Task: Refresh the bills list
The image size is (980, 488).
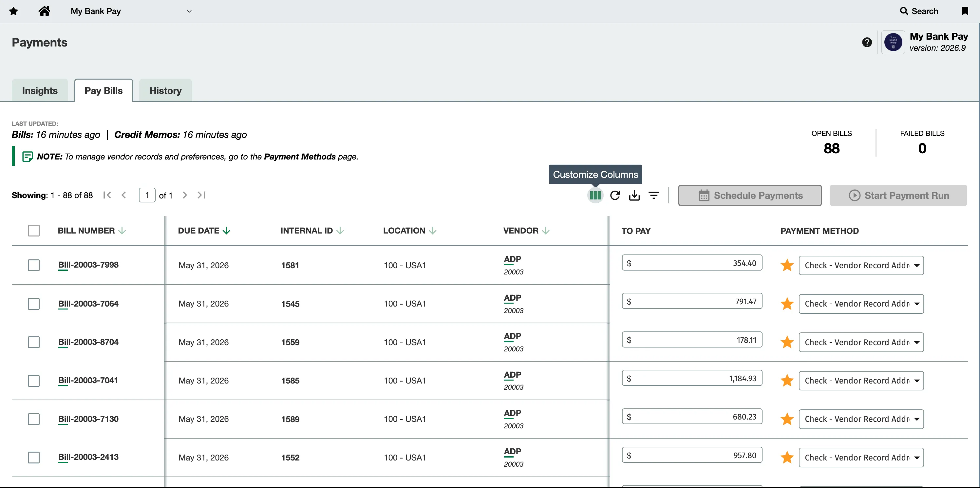Action: point(615,196)
